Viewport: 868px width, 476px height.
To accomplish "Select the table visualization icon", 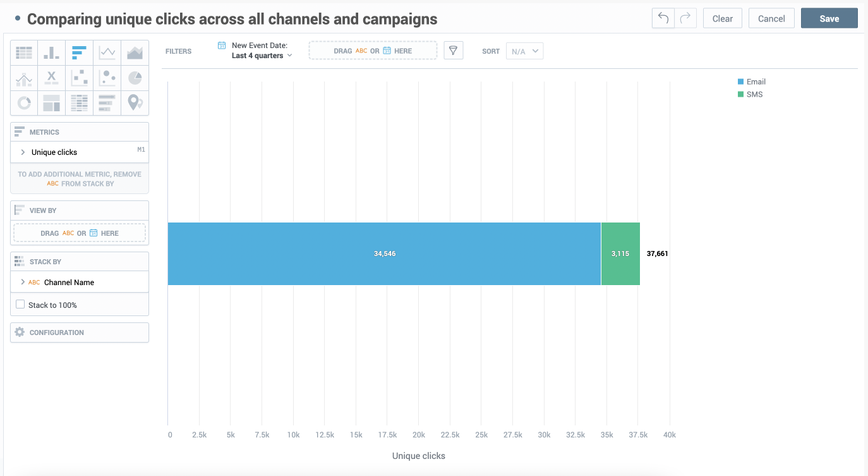I will 24,53.
